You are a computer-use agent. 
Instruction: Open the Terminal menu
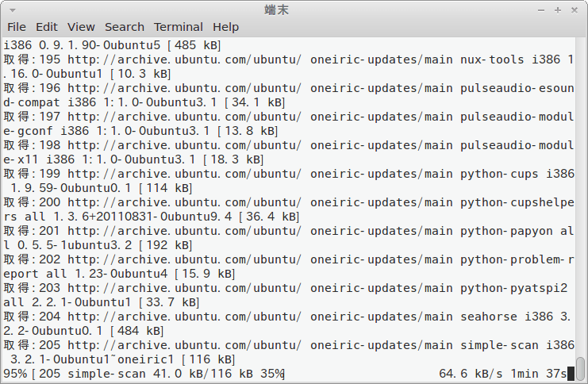click(x=178, y=27)
